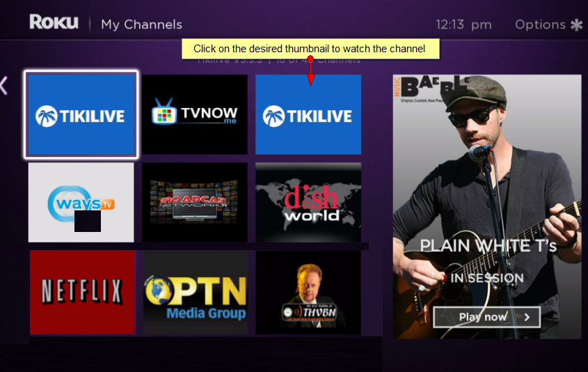This screenshot has width=588, height=372.
Task: Open the Baeble Plain White T's banner
Action: (x=487, y=206)
